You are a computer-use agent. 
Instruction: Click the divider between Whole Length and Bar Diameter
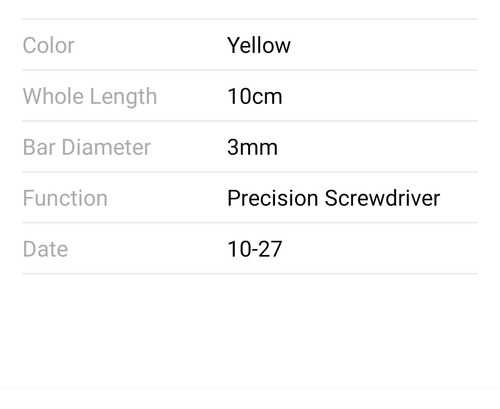pyautogui.click(x=250, y=121)
